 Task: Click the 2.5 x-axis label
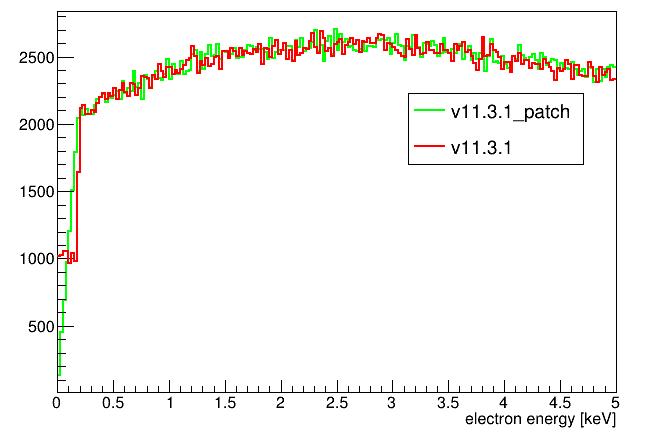pos(337,403)
